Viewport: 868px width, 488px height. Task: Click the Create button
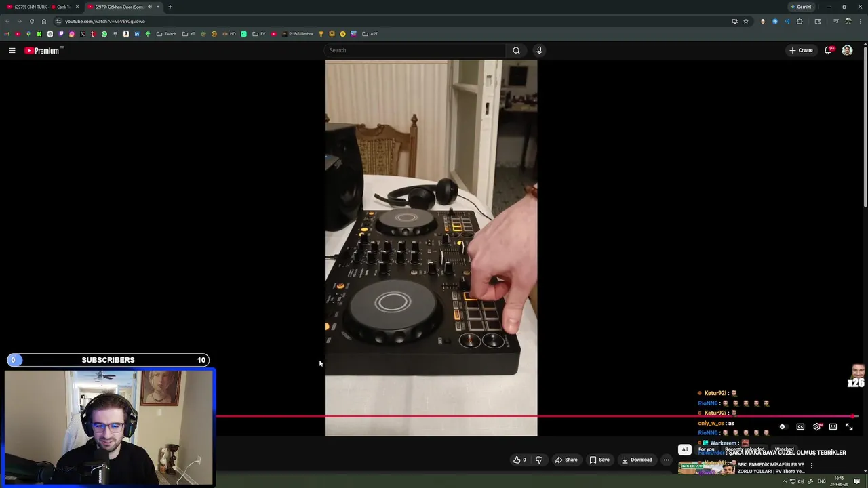[x=801, y=50]
